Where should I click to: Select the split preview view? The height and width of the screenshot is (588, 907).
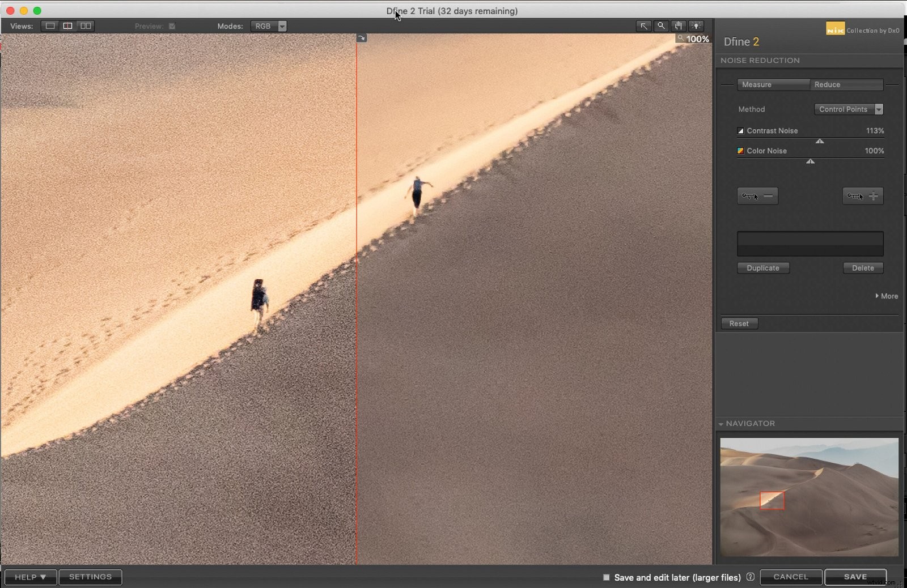[67, 26]
